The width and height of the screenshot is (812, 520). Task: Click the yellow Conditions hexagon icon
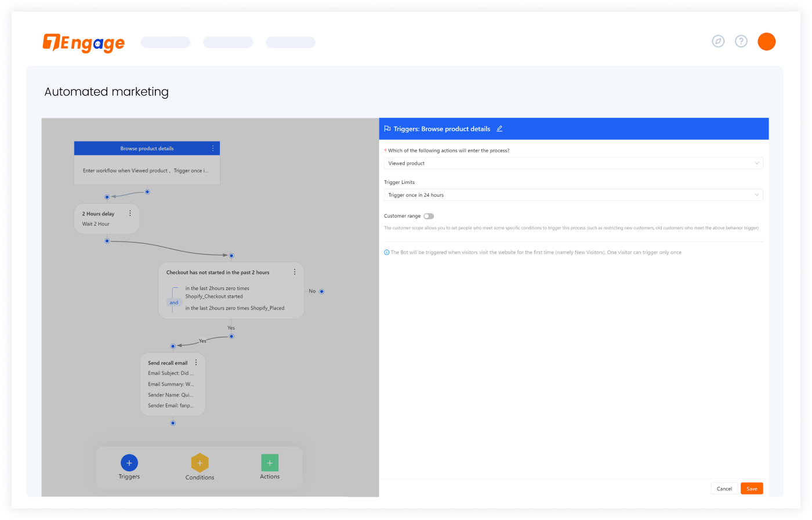point(200,463)
